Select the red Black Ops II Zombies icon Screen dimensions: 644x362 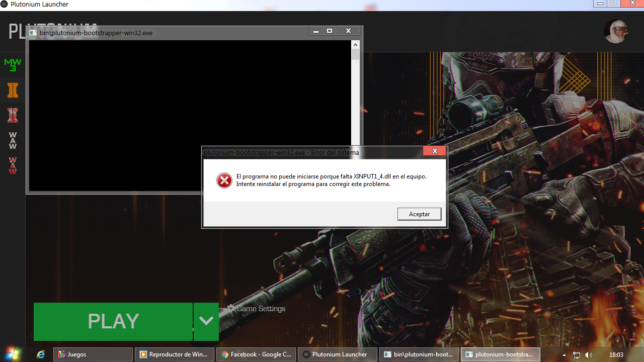tap(13, 116)
